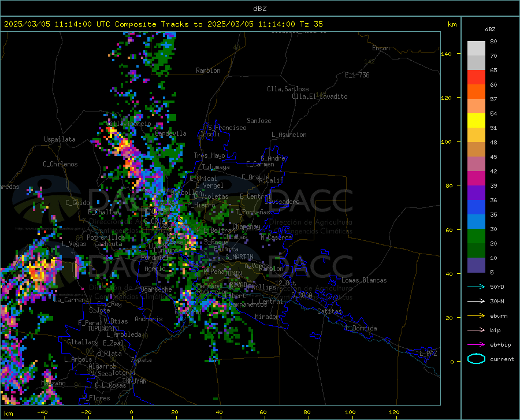Click the Mirador map label
Viewport: 520px width, 420px height.
tap(266, 317)
